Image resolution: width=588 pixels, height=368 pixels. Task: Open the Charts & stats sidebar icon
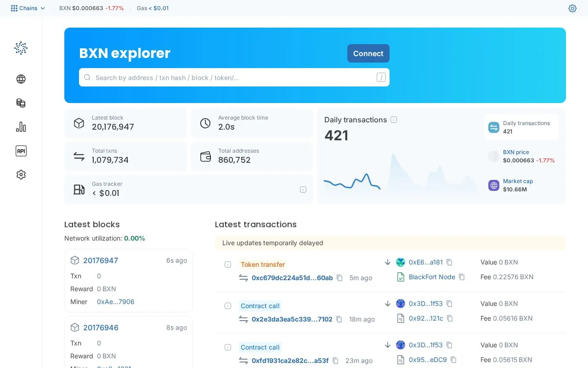click(21, 127)
